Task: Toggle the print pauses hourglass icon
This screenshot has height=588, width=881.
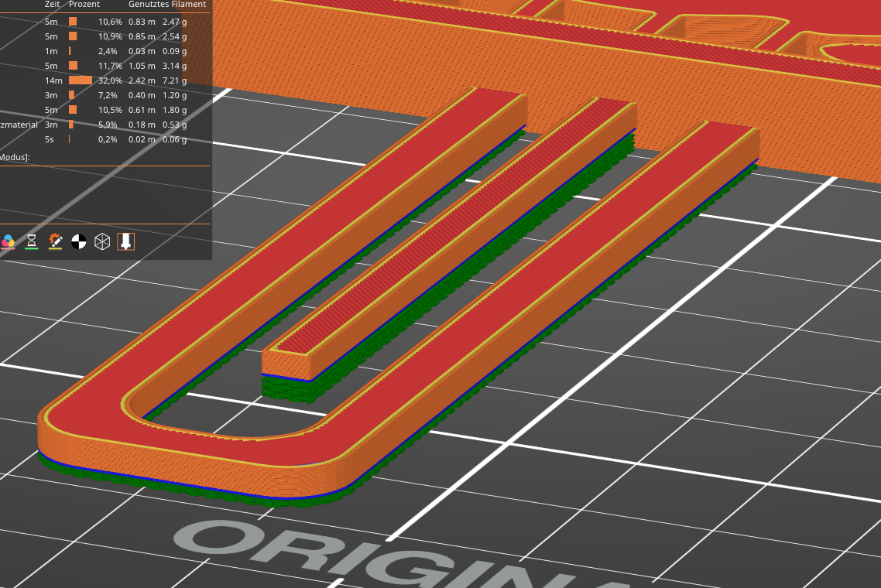Action: point(32,241)
